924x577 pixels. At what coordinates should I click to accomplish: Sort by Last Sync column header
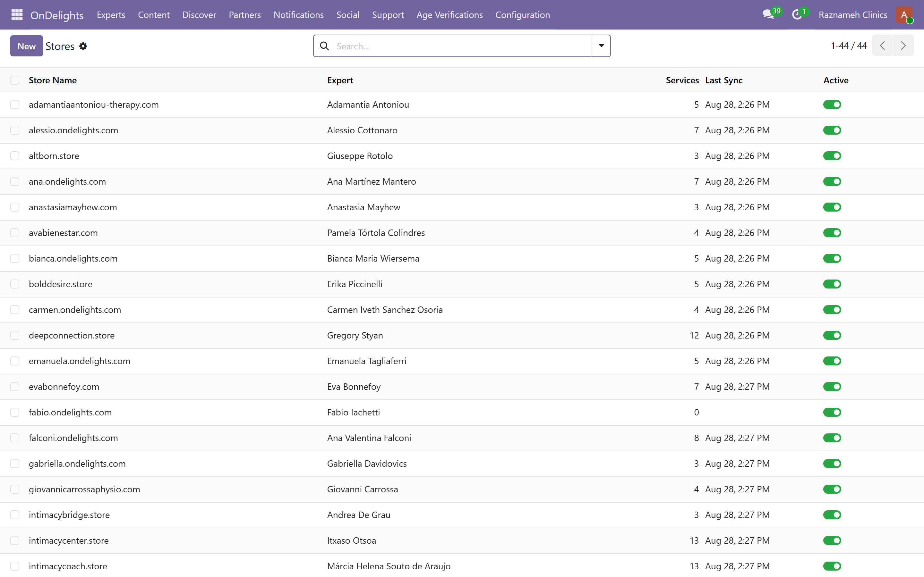pos(723,80)
